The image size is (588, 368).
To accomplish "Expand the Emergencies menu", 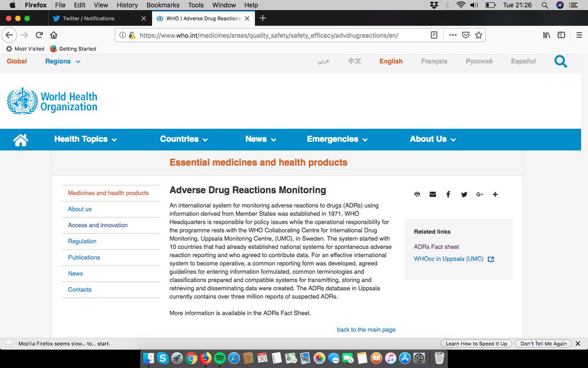I will tap(338, 139).
